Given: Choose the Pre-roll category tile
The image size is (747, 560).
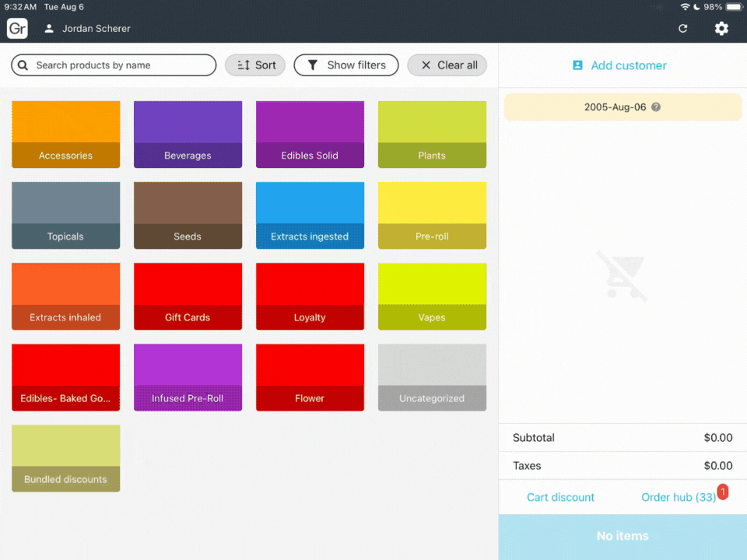Looking at the screenshot, I should [432, 215].
